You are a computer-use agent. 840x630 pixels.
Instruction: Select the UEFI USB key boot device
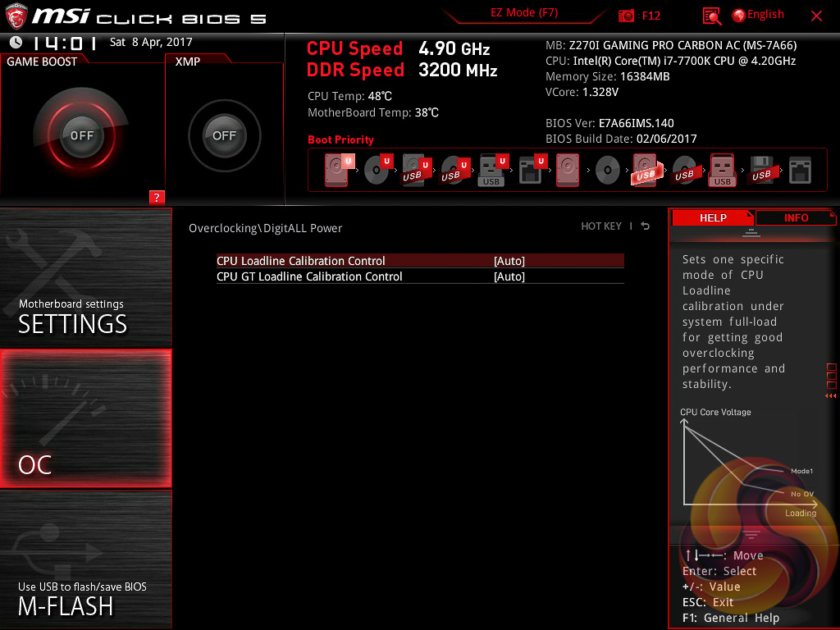493,170
